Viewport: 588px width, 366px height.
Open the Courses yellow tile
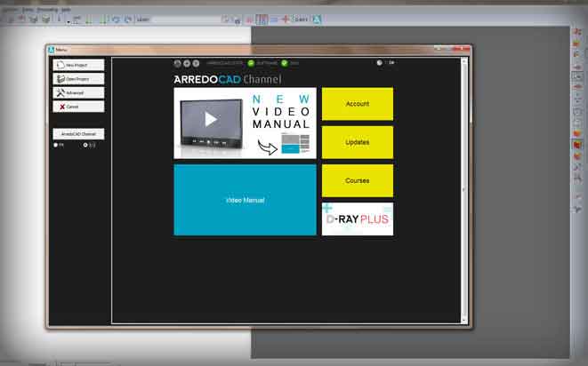[x=358, y=180]
